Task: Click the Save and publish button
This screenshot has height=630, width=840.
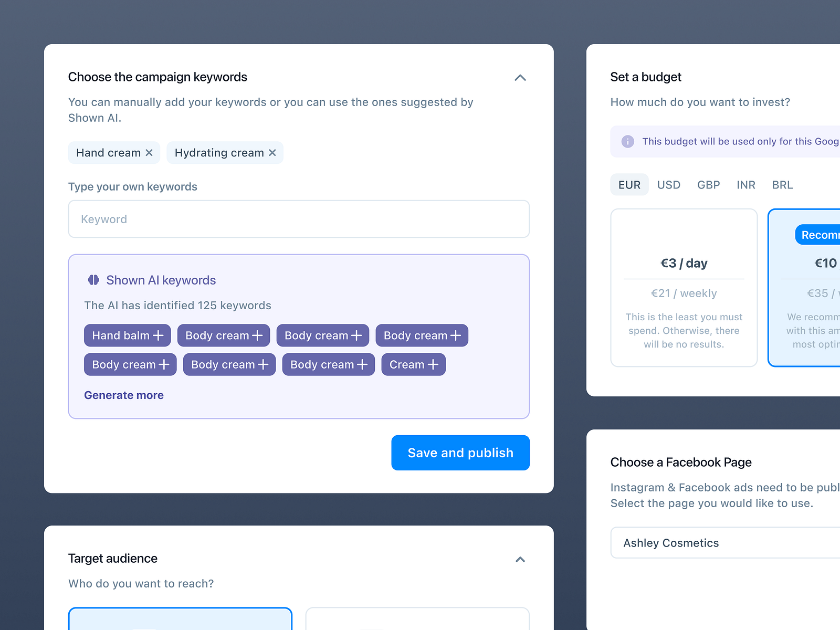Action: coord(460,453)
